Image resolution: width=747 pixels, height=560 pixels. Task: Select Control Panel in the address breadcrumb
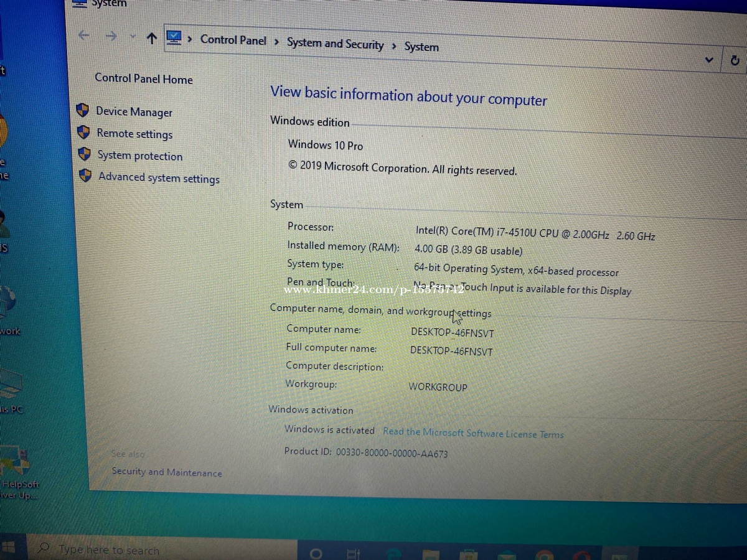pos(233,40)
